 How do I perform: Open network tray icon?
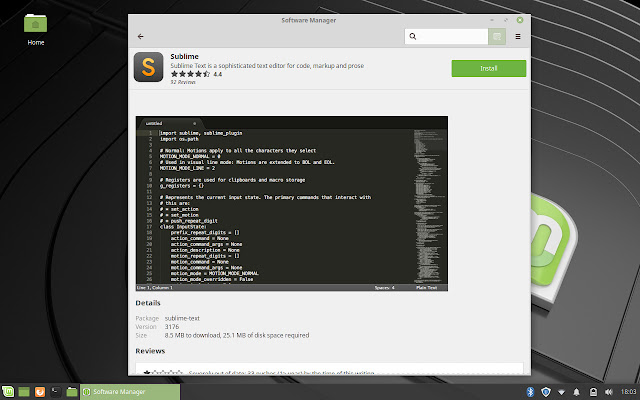tap(562, 392)
